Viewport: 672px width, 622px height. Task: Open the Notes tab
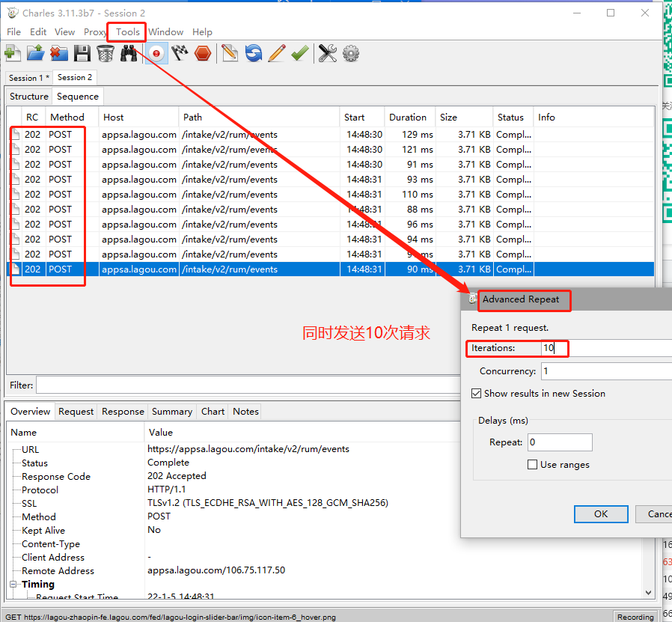click(245, 412)
